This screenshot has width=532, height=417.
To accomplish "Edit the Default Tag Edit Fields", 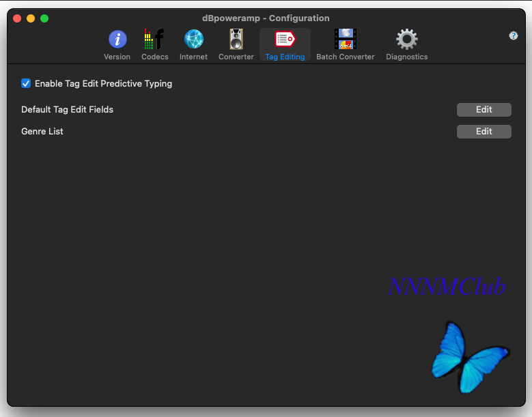I will [484, 110].
